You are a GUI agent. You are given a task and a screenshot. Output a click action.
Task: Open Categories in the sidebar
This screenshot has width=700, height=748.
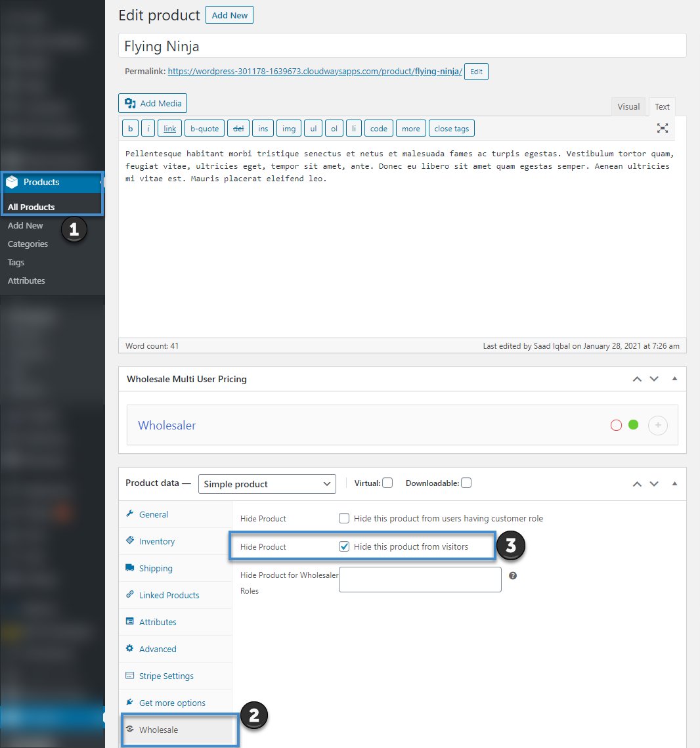click(x=28, y=244)
